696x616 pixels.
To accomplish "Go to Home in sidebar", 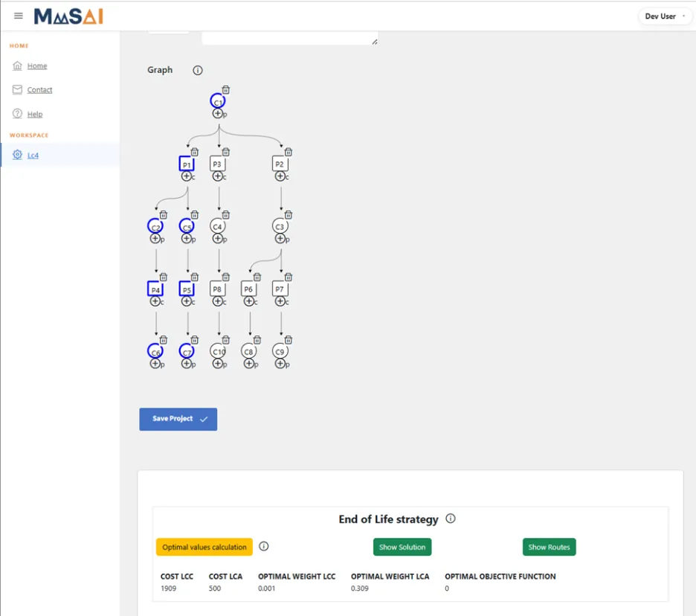I will coord(37,65).
